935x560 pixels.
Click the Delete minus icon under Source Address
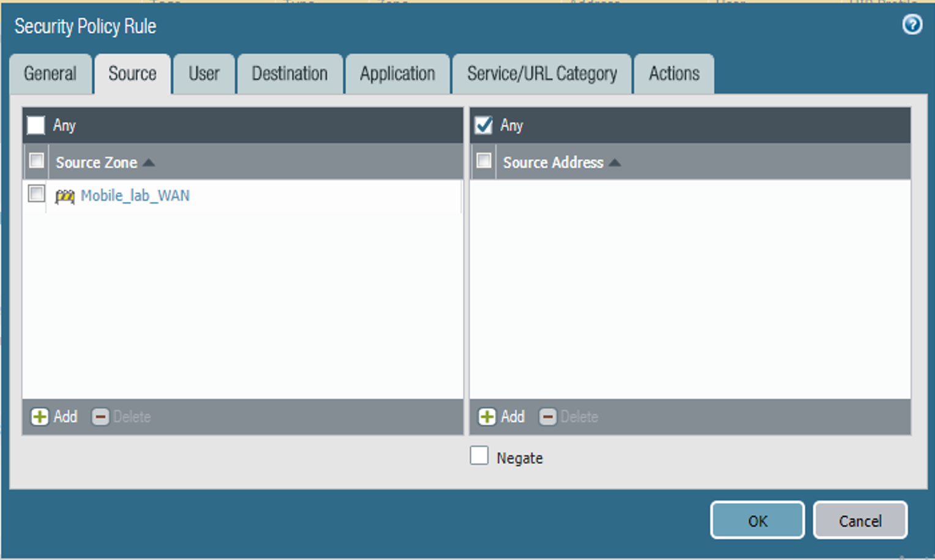pos(549,417)
